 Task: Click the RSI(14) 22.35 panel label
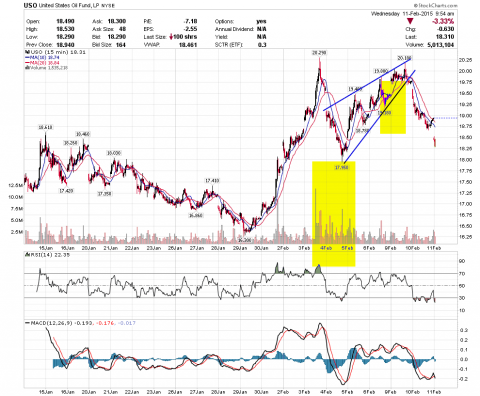point(47,254)
